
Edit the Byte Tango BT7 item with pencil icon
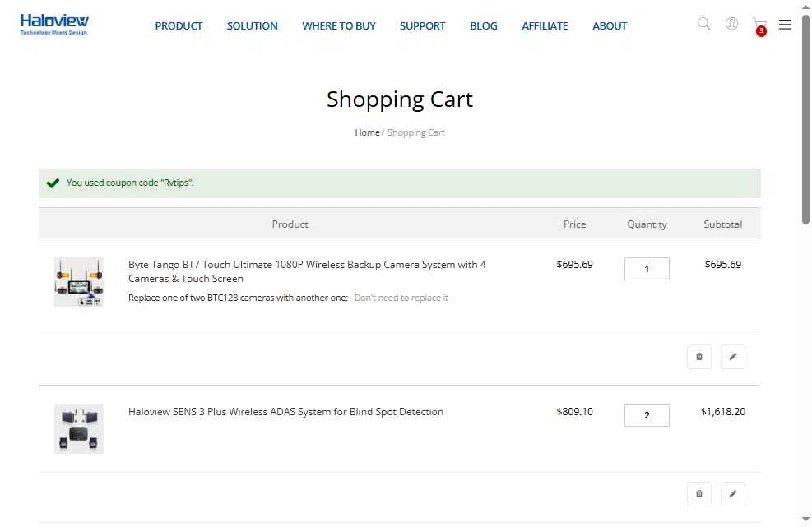click(x=733, y=357)
